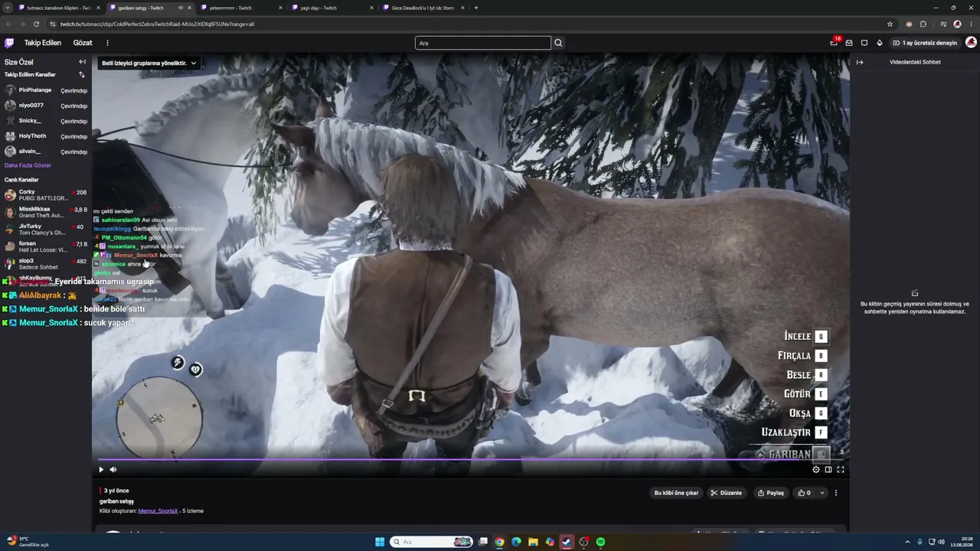Collapse the Videodaki Sohbet chat panel

tap(860, 62)
